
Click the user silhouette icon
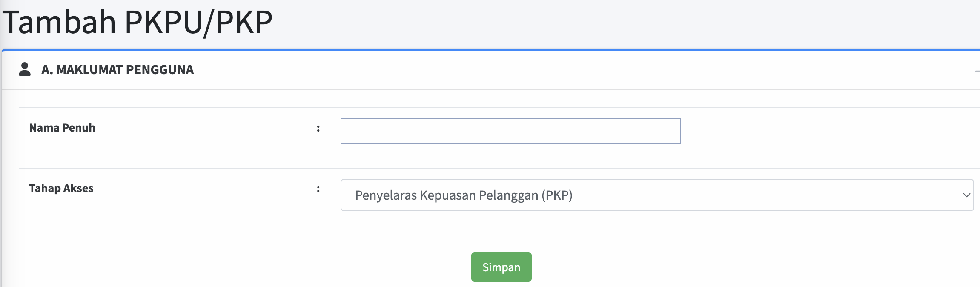click(x=25, y=69)
